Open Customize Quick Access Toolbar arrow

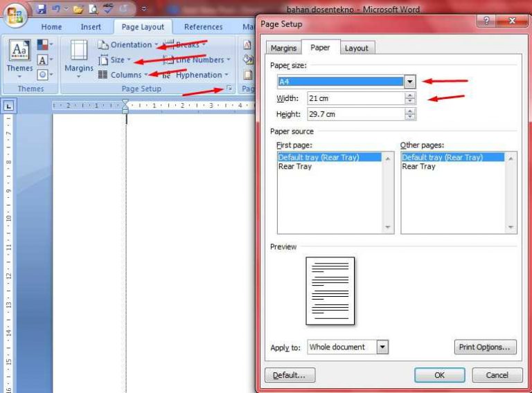pos(144,9)
